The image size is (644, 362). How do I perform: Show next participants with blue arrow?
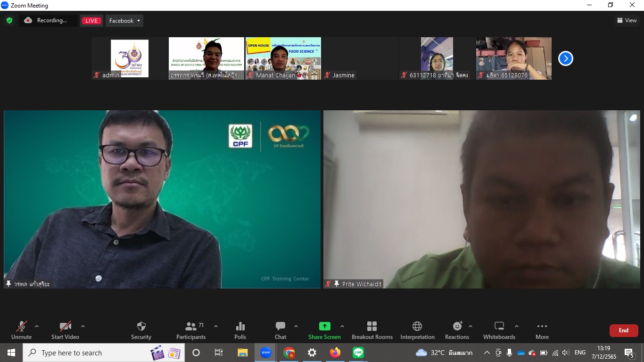tap(565, 58)
